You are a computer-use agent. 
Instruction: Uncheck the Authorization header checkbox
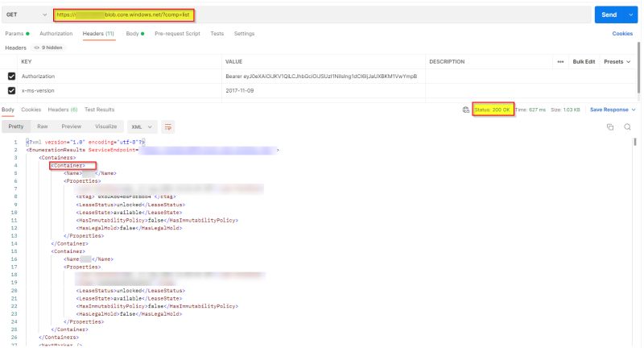11,76
